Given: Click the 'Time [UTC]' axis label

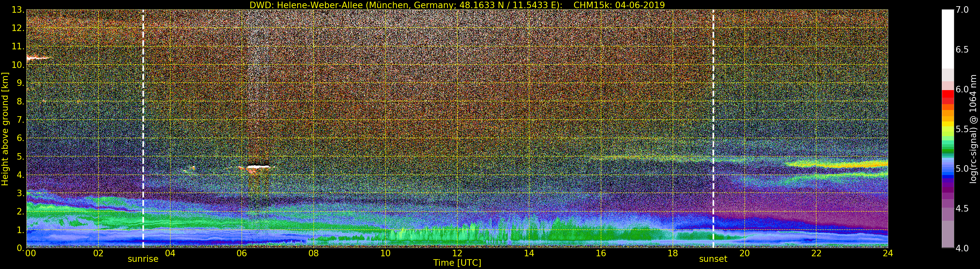Looking at the screenshot, I should click(457, 262).
